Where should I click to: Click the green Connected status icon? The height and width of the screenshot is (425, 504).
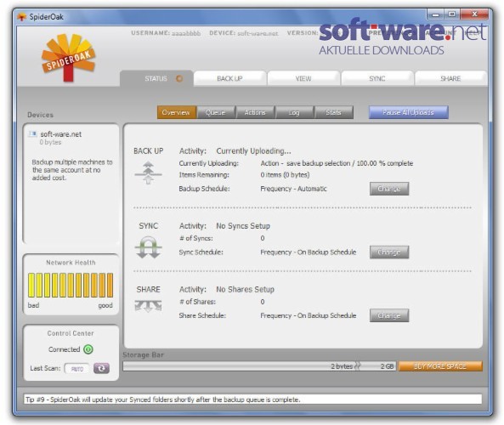click(x=88, y=349)
